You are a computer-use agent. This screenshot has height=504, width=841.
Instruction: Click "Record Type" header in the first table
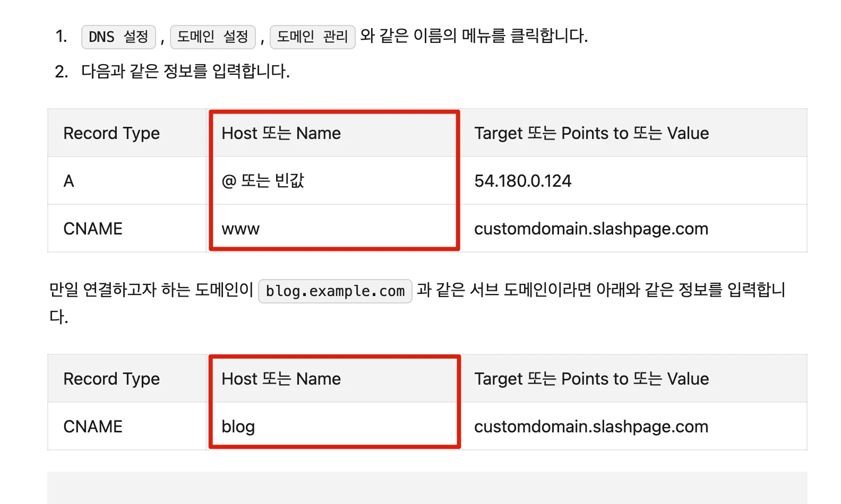(x=111, y=133)
